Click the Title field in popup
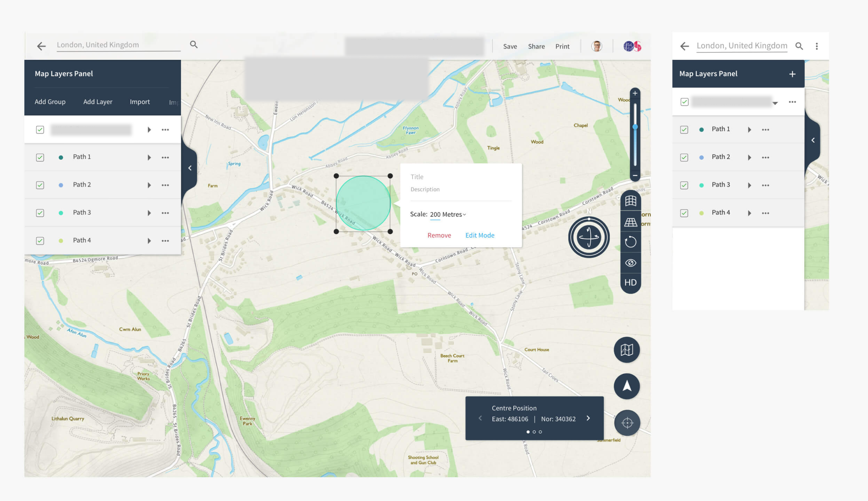This screenshot has height=501, width=868. [x=460, y=177]
